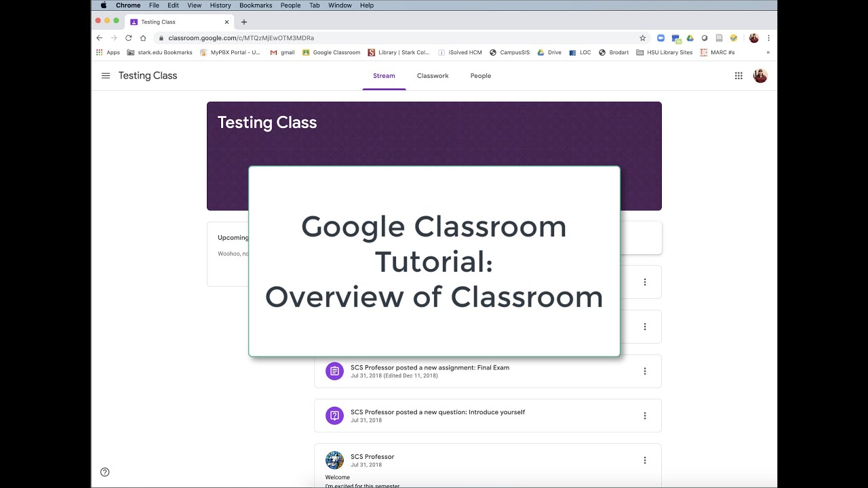Open the LOC bookmark
Image resolution: width=868 pixels, height=488 pixels.
coord(580,52)
